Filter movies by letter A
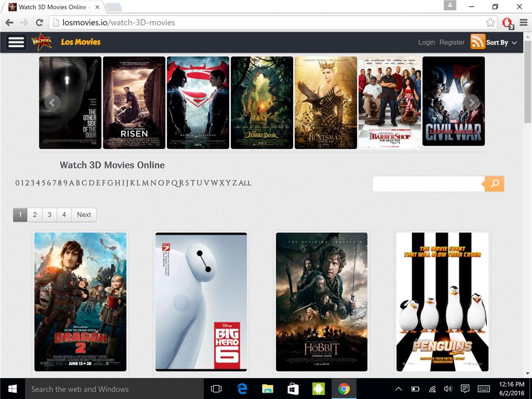532x399 pixels. [72, 183]
